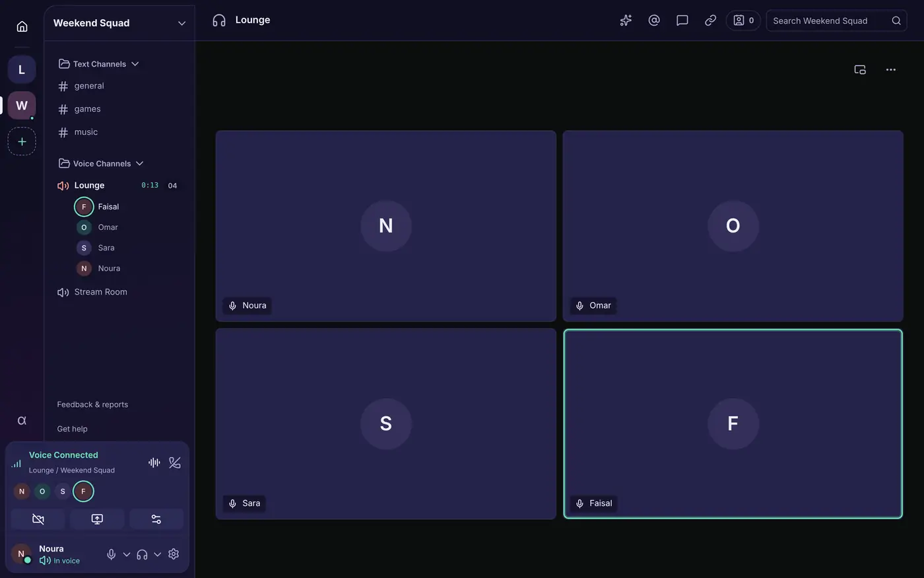Toggle camera on or off

coord(38,519)
